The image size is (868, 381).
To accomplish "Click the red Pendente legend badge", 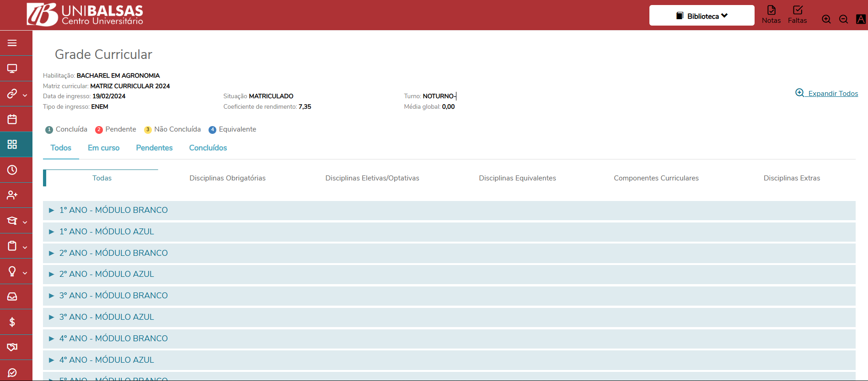I will tap(99, 130).
